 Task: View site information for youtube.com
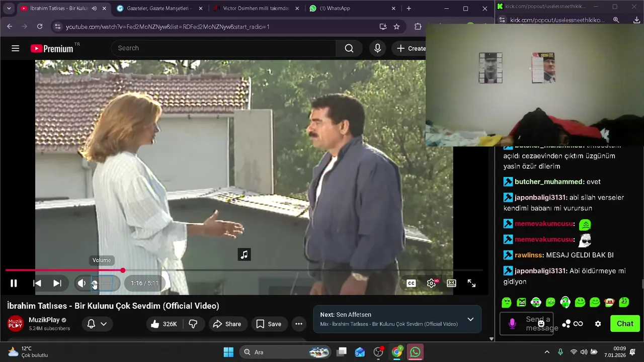coord(57,27)
